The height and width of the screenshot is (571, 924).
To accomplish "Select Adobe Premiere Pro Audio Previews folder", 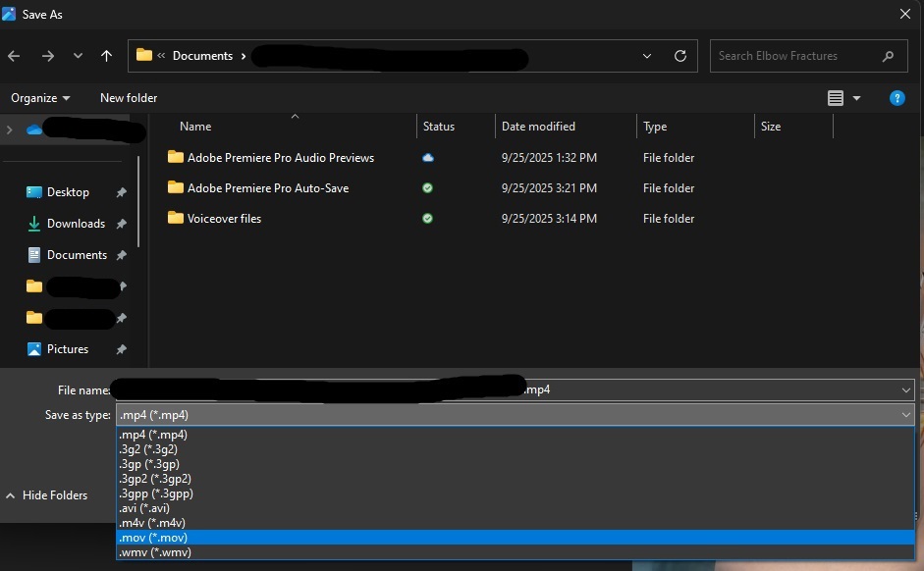I will coord(281,158).
